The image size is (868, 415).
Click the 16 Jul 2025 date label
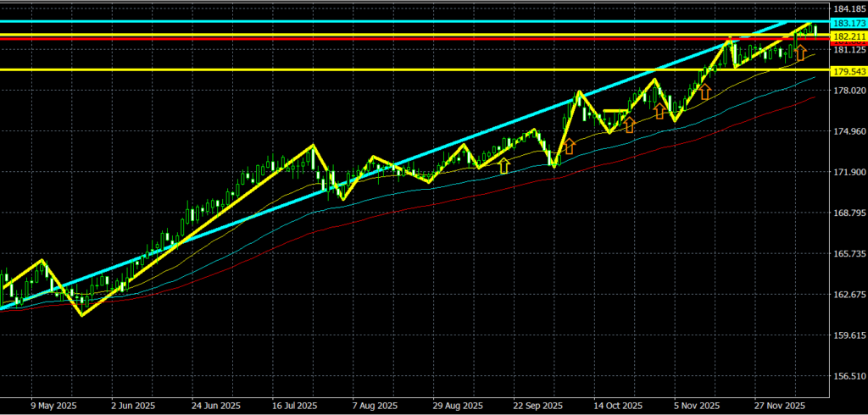pyautogui.click(x=295, y=406)
